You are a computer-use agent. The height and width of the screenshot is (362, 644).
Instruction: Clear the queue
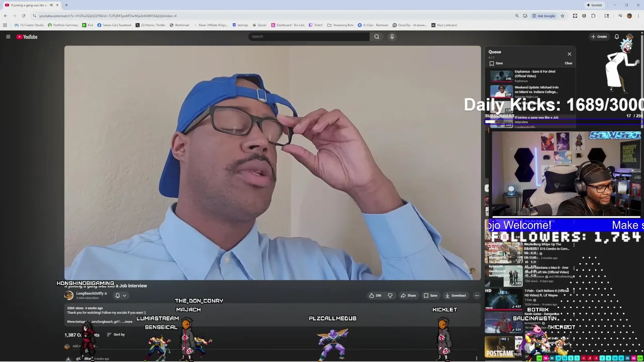[x=569, y=63]
